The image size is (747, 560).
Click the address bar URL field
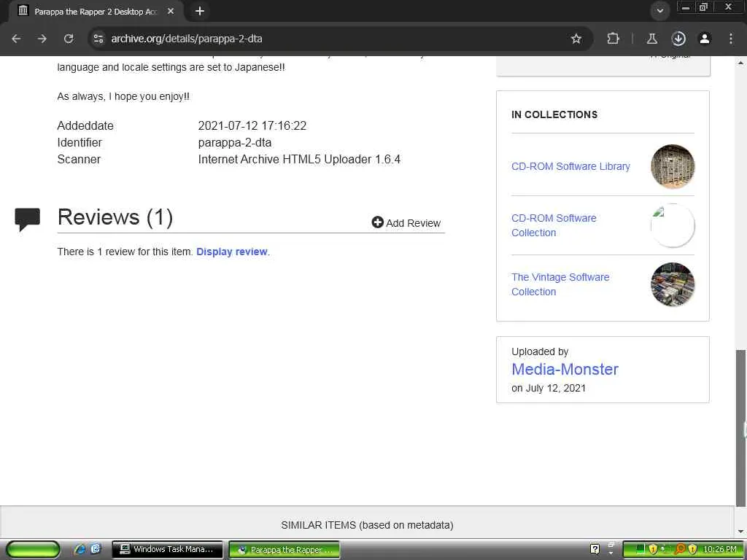coord(333,39)
